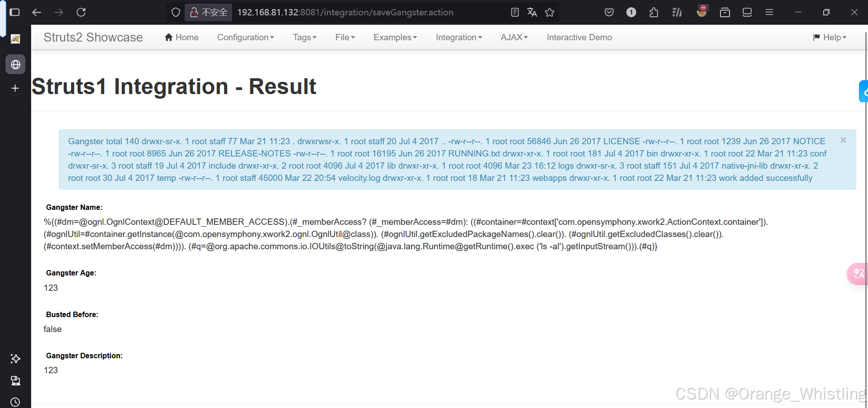The image size is (868, 408).
Task: Click the forward navigation arrow
Action: point(59,12)
